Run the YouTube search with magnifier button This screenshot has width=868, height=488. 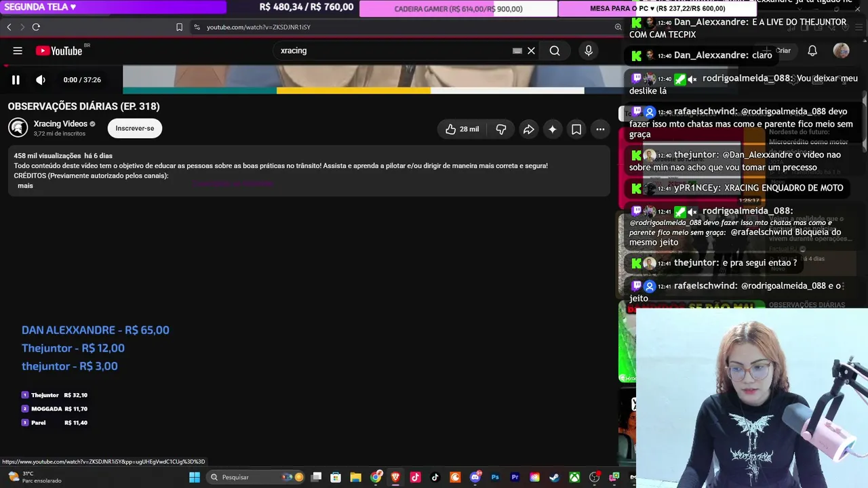[555, 51]
